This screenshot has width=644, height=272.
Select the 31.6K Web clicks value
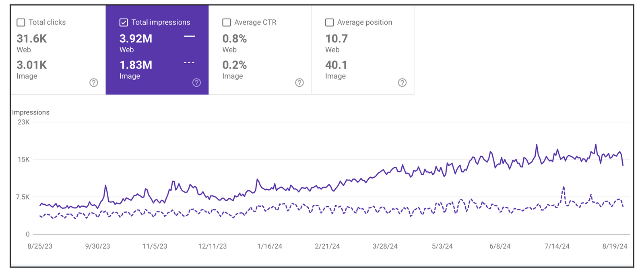click(32, 39)
